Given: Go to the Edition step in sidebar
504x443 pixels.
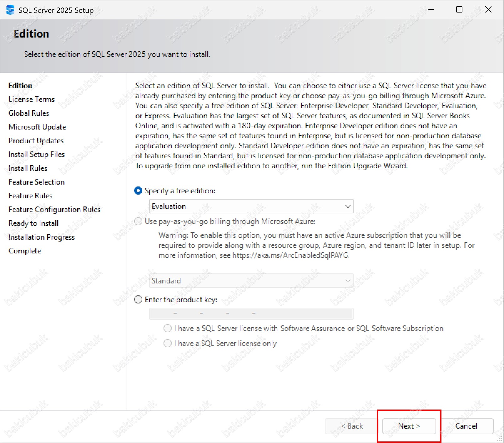Looking at the screenshot, I should [20, 86].
